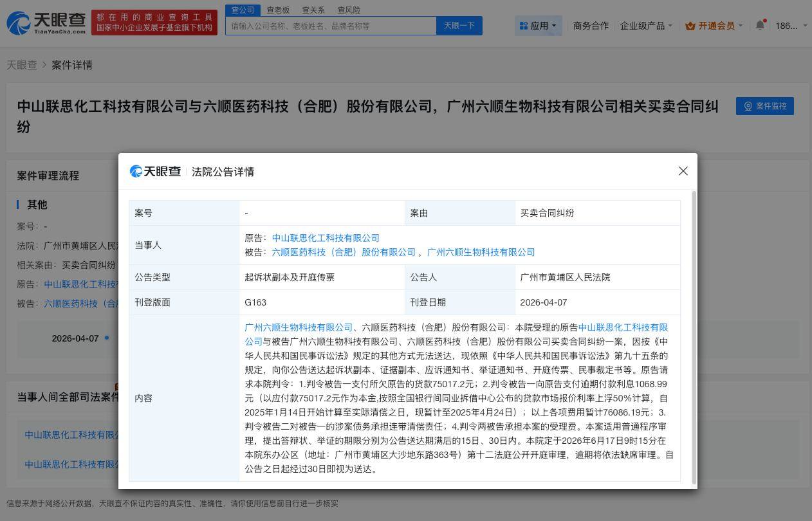Switch to the 查老板 search tab
This screenshot has height=521, width=812.
click(x=278, y=10)
